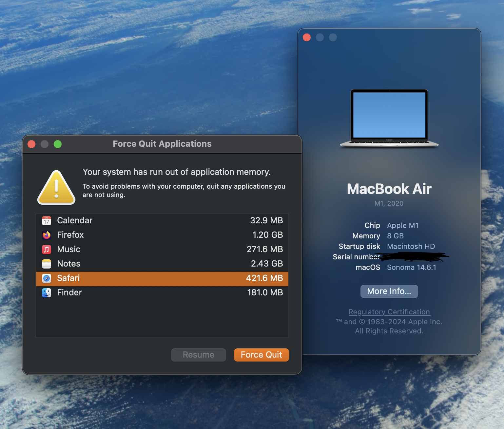The height and width of the screenshot is (429, 504).
Task: Click the Firefox icon in the list
Action: point(47,235)
